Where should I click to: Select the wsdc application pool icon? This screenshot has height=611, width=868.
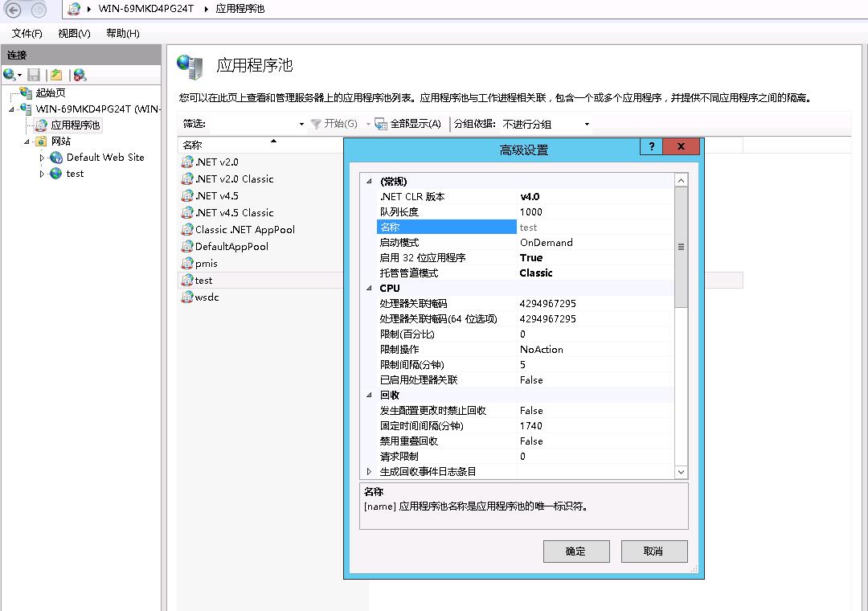click(x=186, y=297)
